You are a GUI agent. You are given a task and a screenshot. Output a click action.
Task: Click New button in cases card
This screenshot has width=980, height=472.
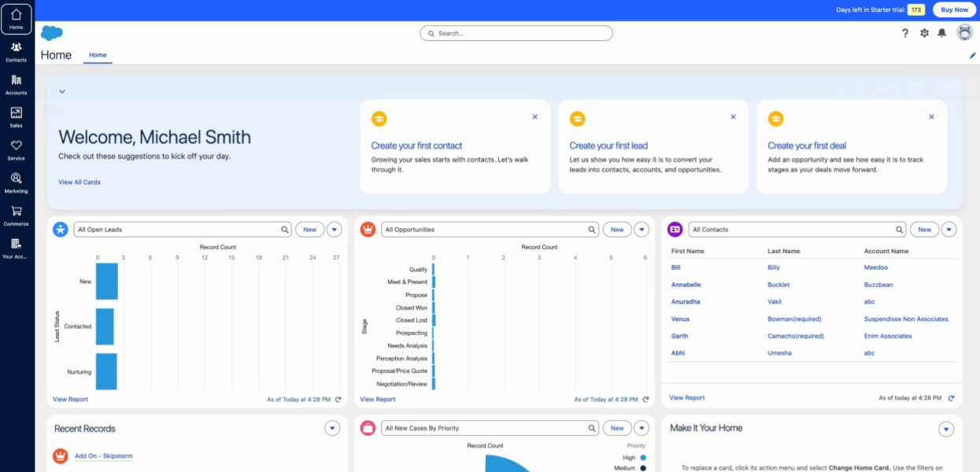(617, 428)
